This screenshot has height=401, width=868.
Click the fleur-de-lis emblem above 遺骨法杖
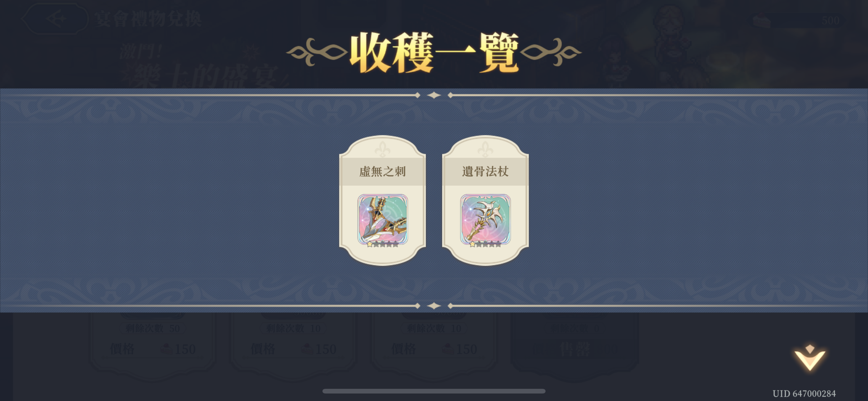tap(485, 149)
